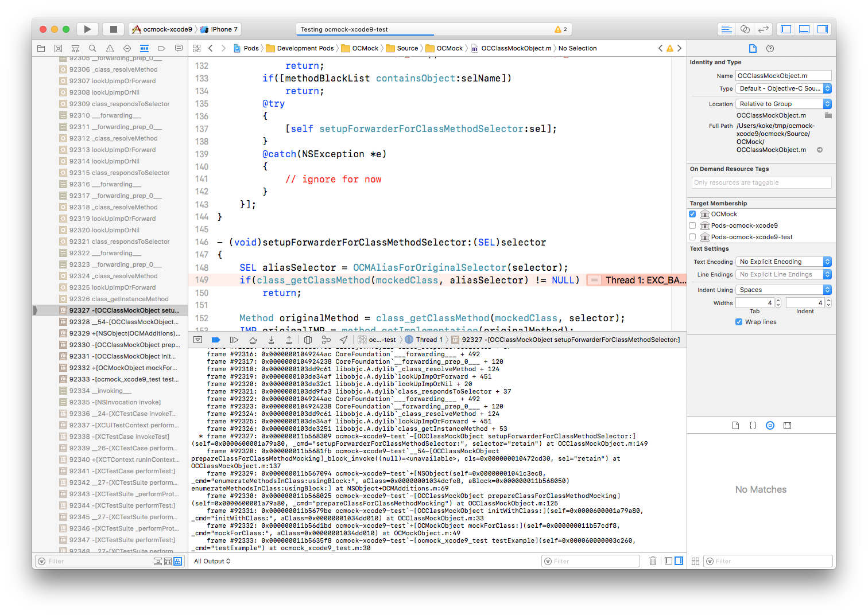Select the iPhone 7 run destination

(219, 29)
